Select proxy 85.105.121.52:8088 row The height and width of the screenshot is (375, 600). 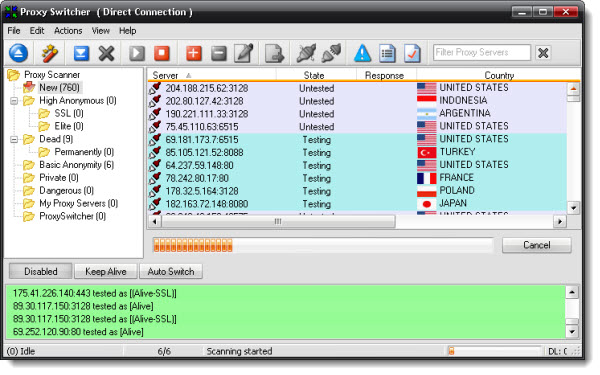[357, 152]
